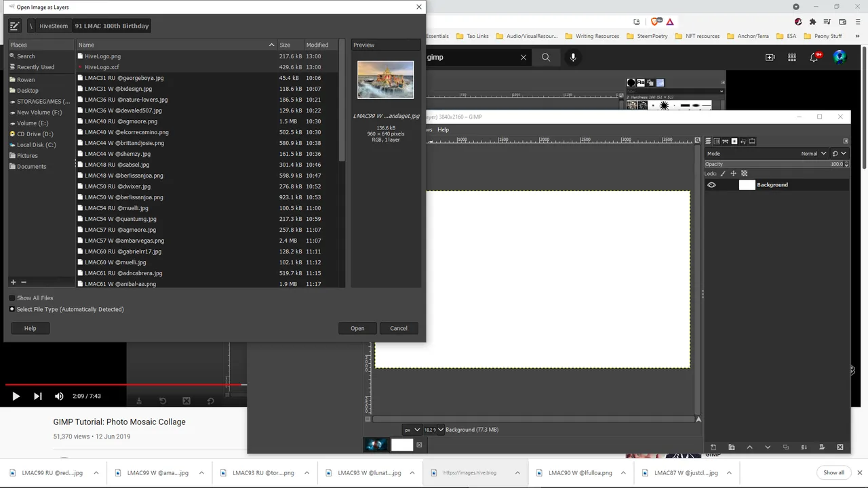This screenshot has height=488, width=868.
Task: Delete the layer in GIMP
Action: point(840,447)
